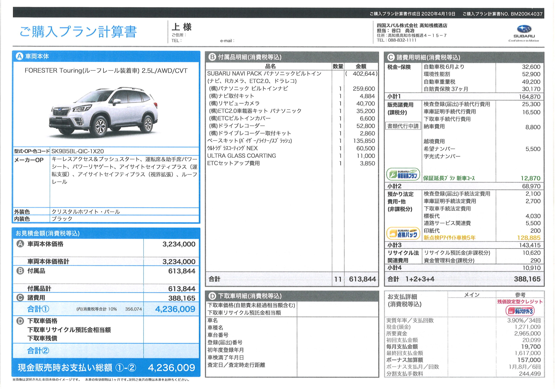
Task: Click the title ご購入プラン計算書
Action: point(78,32)
